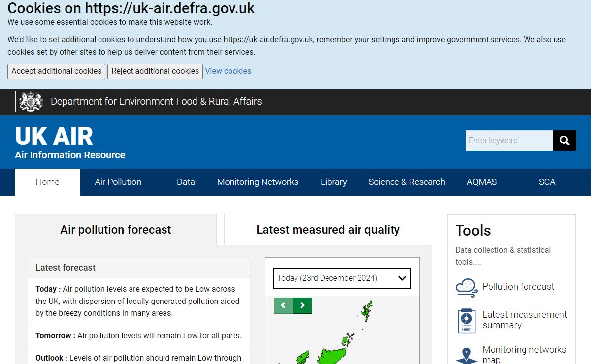
Task: Click the Latest measurement summary clipboard icon
Action: click(x=466, y=321)
